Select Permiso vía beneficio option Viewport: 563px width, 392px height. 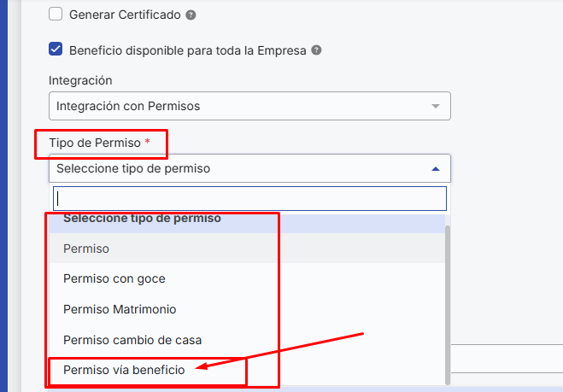point(247,370)
